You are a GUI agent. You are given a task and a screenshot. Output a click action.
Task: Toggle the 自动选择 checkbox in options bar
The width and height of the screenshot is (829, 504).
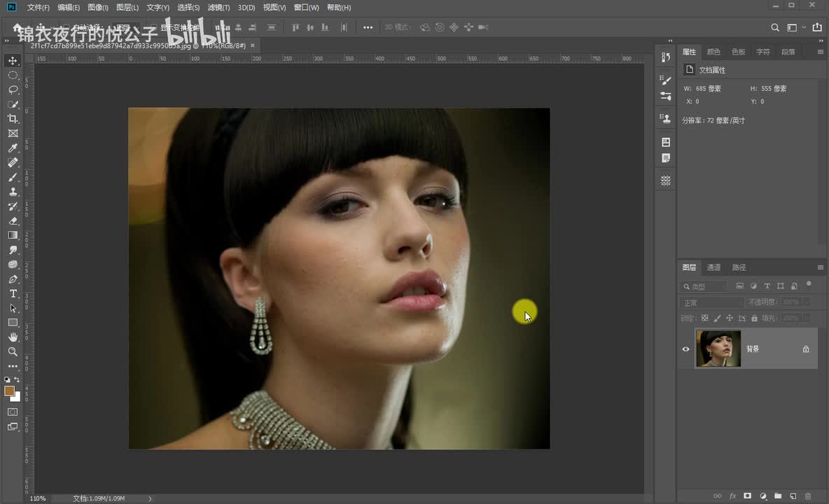[x=67, y=27]
